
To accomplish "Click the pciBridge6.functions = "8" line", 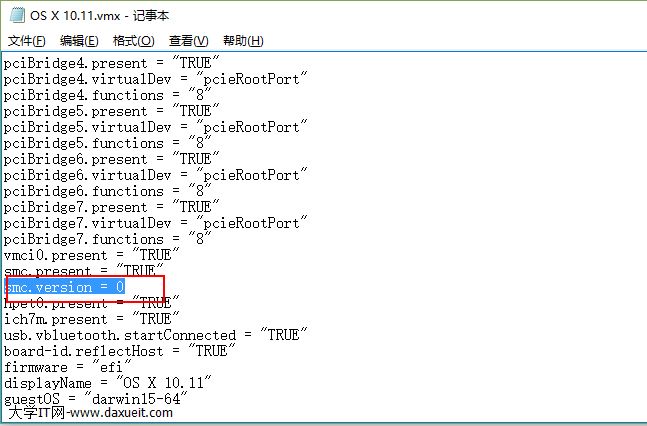I will pos(107,191).
